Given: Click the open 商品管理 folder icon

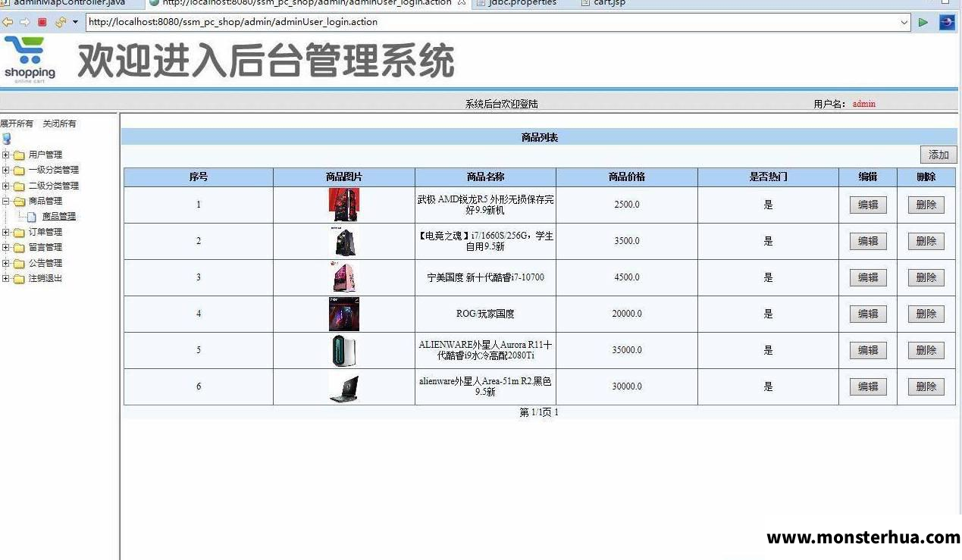Looking at the screenshot, I should (19, 202).
